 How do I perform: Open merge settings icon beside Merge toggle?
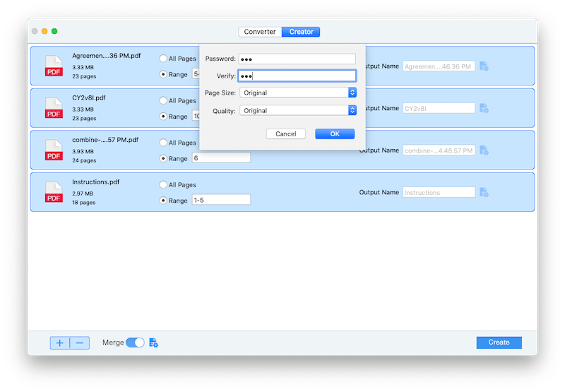click(x=153, y=343)
